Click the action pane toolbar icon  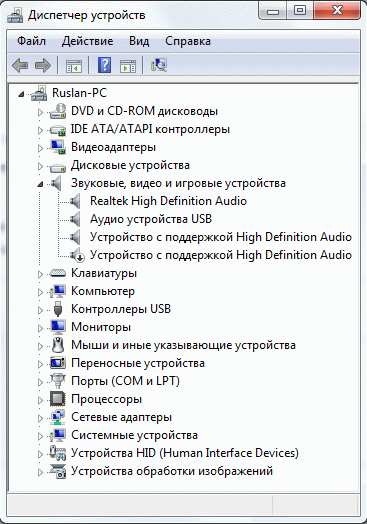click(x=128, y=66)
